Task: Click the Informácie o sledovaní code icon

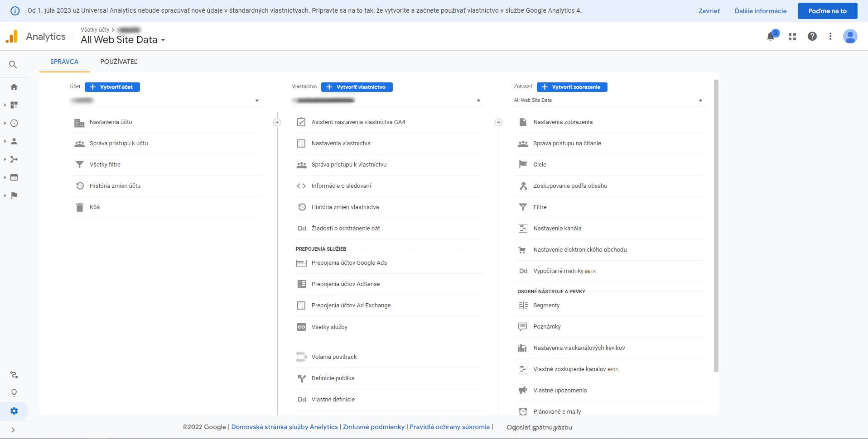Action: coord(301,186)
